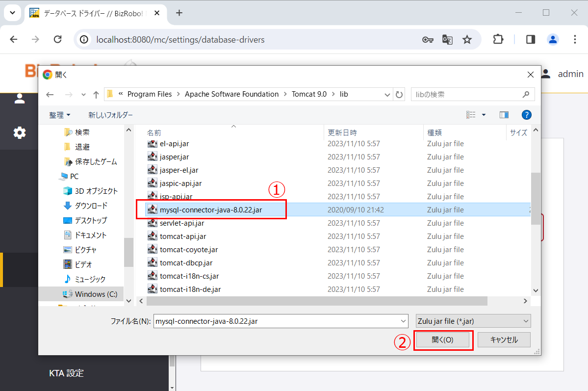Open the Chrome extensions puzzle icon
Image resolution: width=588 pixels, height=391 pixels.
(498, 39)
